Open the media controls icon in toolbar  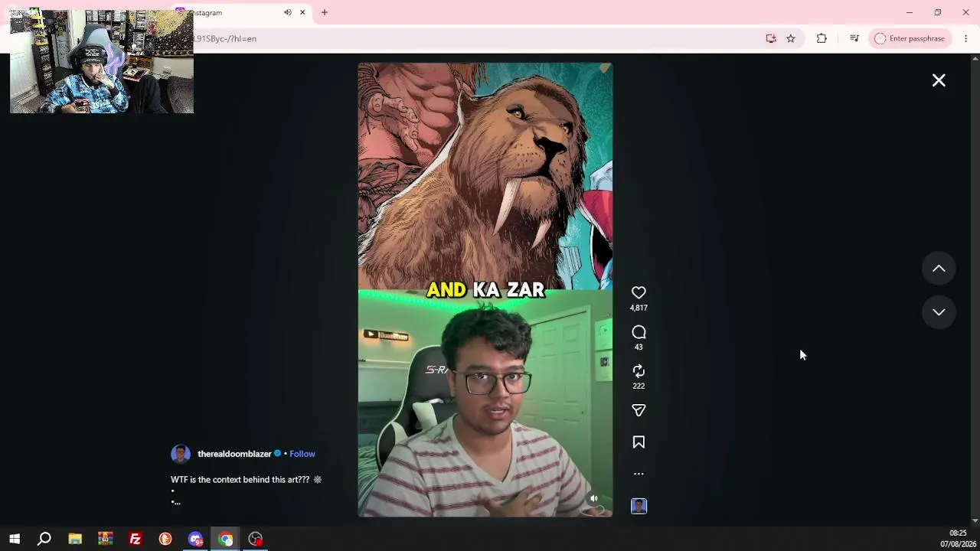click(854, 38)
